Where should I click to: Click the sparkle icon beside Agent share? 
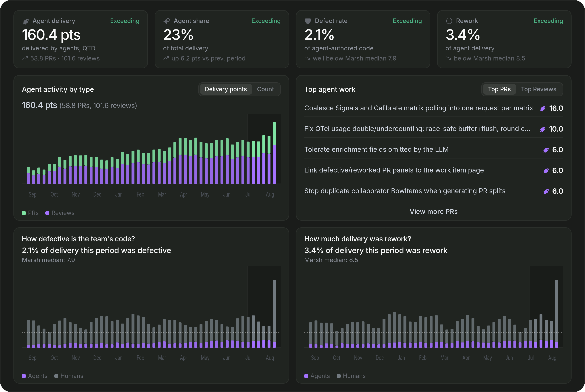[167, 21]
